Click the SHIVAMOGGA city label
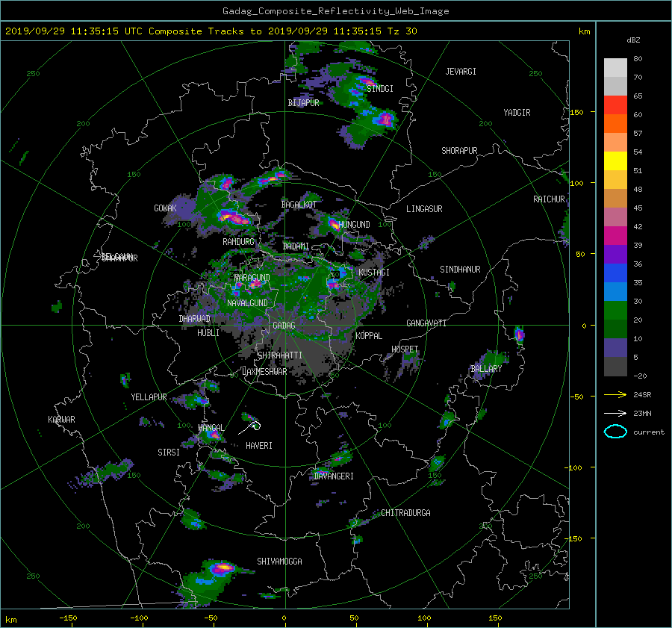The width and height of the screenshot is (672, 628). click(x=279, y=562)
